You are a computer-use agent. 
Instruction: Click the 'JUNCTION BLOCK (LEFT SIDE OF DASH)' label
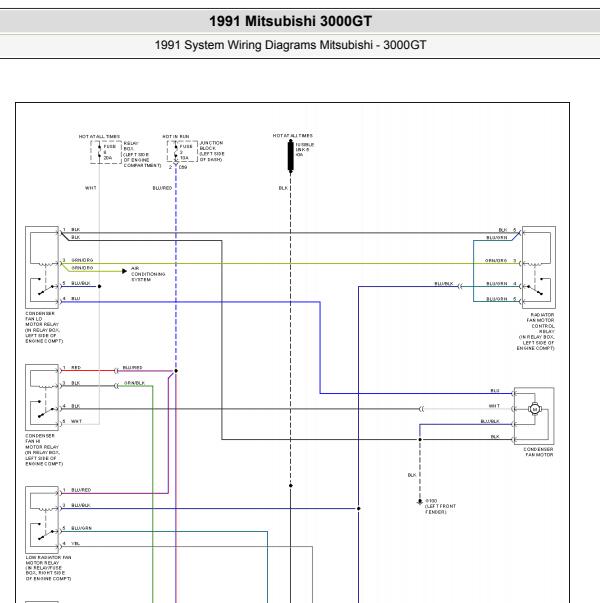(x=212, y=151)
